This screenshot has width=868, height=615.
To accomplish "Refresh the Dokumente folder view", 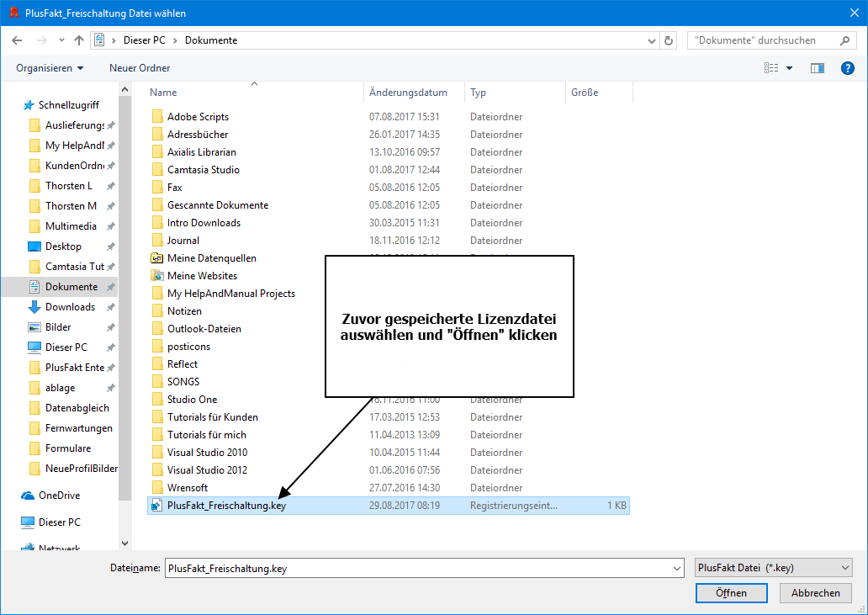I will point(669,40).
